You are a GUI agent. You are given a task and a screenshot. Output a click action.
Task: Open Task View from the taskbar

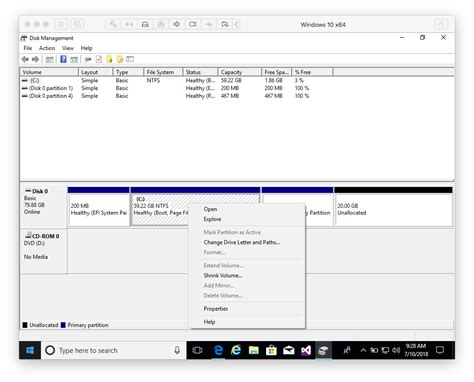(197, 350)
